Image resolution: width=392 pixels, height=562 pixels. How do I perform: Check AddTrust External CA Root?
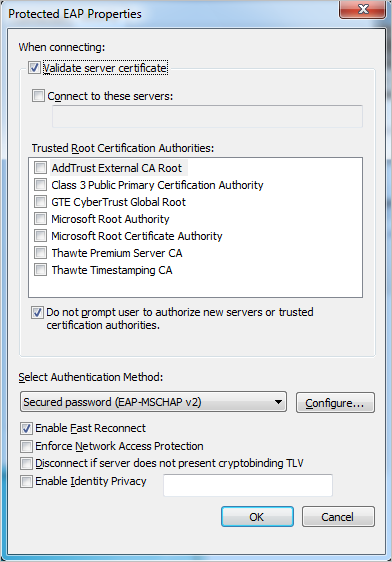coord(40,167)
